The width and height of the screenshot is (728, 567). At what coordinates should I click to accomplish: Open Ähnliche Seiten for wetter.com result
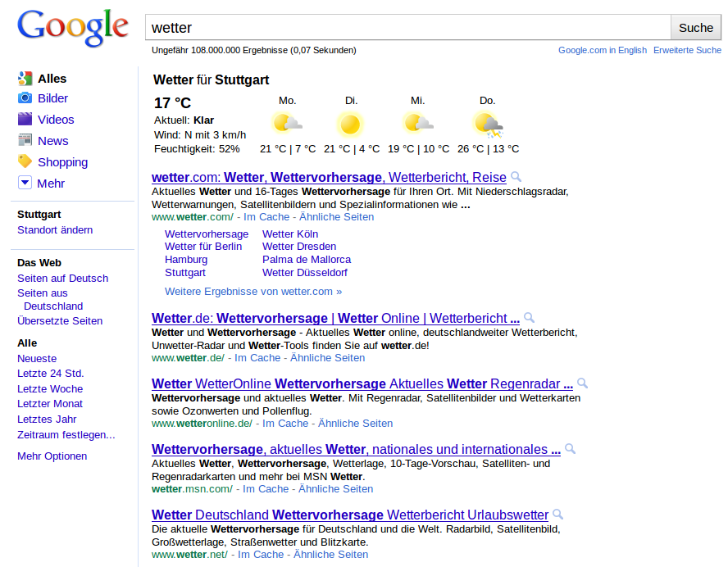(x=336, y=216)
